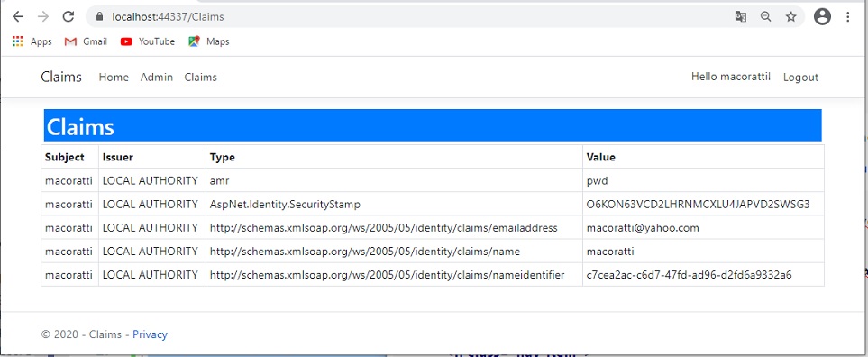
Task: Open the Claims nav item
Action: click(x=200, y=78)
